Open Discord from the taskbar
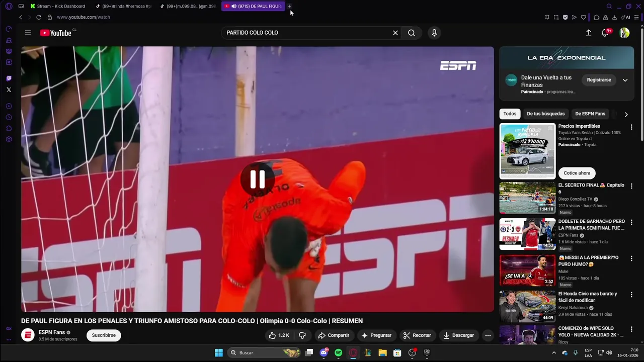 (x=324, y=353)
